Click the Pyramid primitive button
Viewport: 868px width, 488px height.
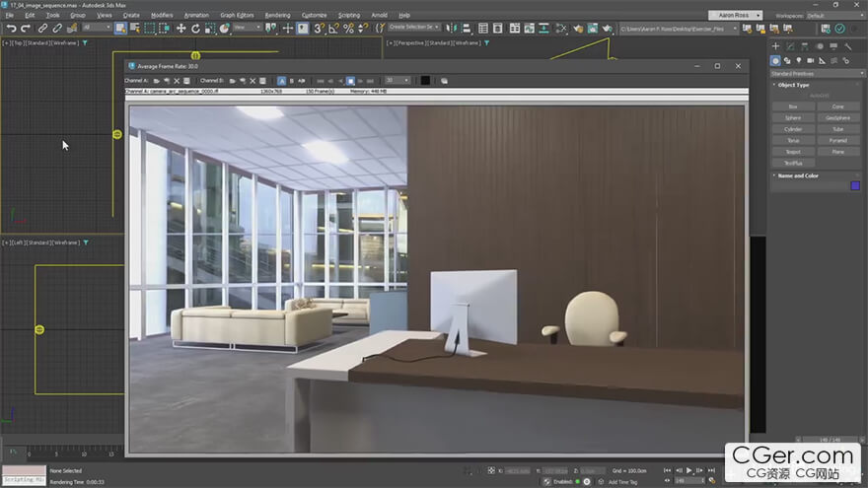click(x=837, y=141)
